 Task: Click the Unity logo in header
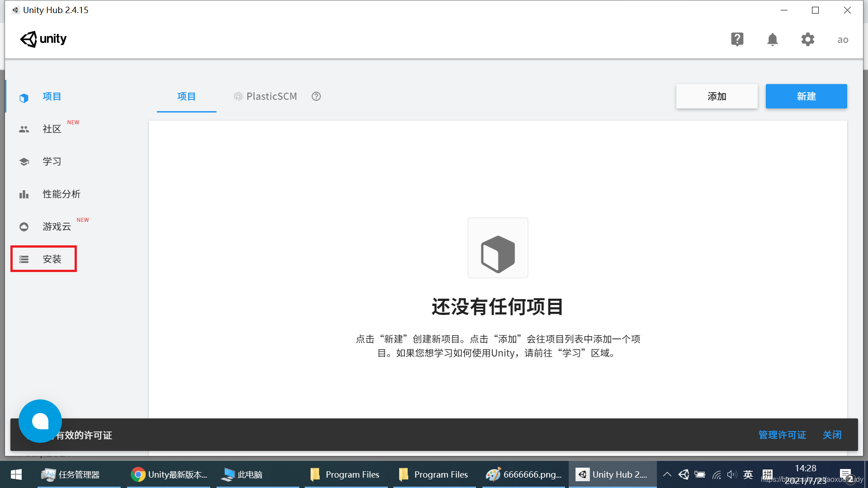click(43, 39)
